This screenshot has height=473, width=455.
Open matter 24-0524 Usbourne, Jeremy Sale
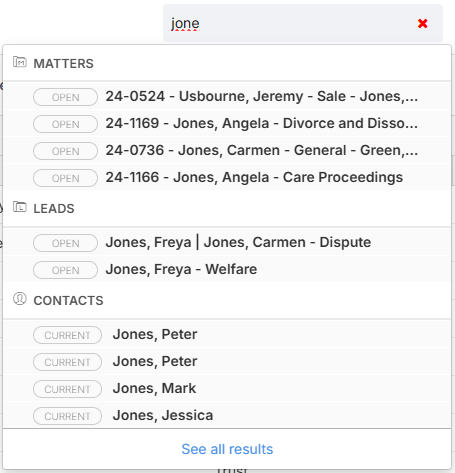pos(227,97)
